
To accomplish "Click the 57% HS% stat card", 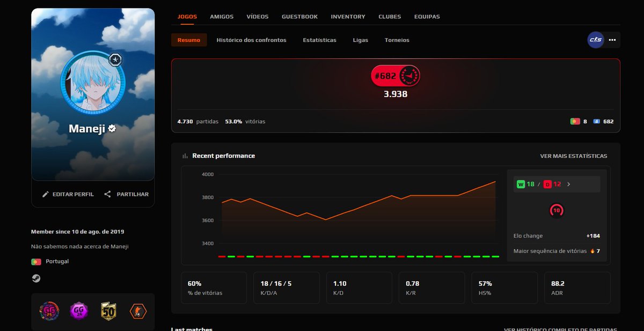I will tap(504, 288).
